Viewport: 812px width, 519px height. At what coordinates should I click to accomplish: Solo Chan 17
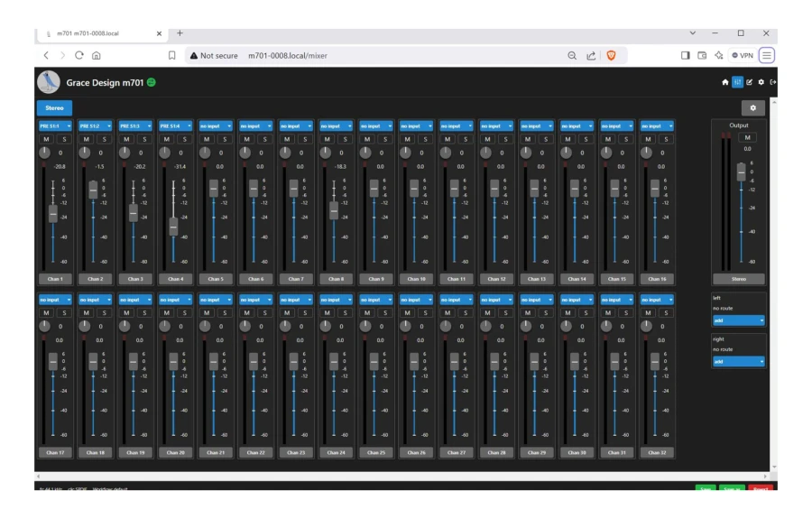coord(64,313)
